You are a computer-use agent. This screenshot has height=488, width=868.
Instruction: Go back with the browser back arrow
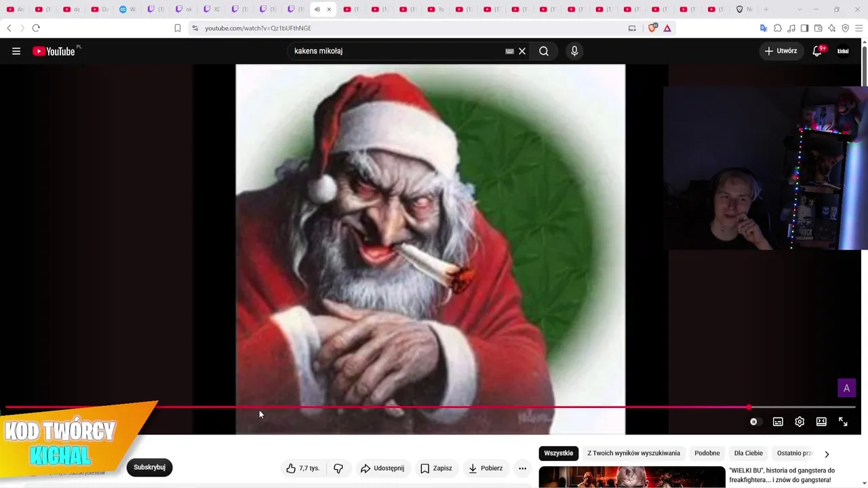9,28
